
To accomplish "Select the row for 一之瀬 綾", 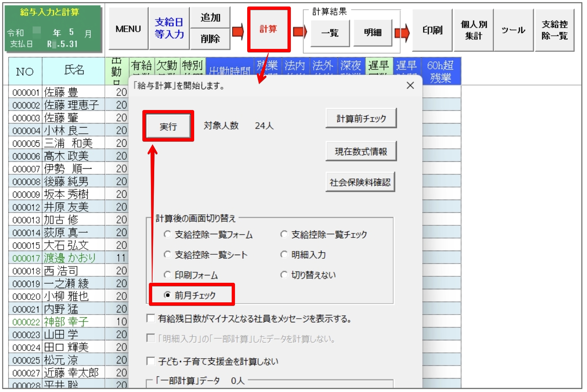I will (x=68, y=283).
